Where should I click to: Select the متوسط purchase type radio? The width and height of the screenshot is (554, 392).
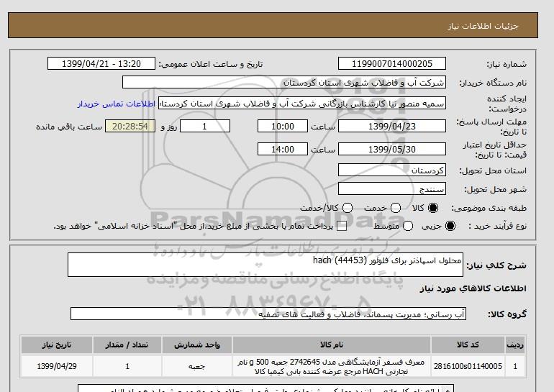(x=408, y=226)
